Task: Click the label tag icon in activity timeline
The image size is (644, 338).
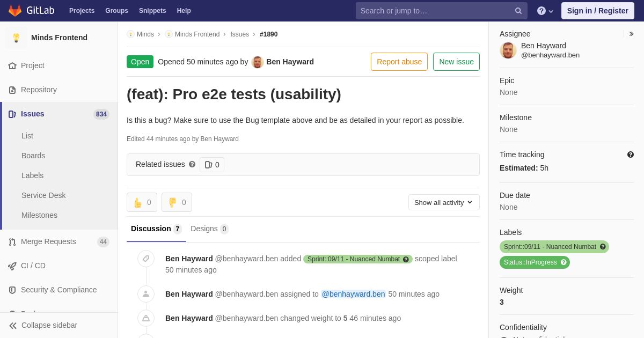Action: pyautogui.click(x=146, y=259)
